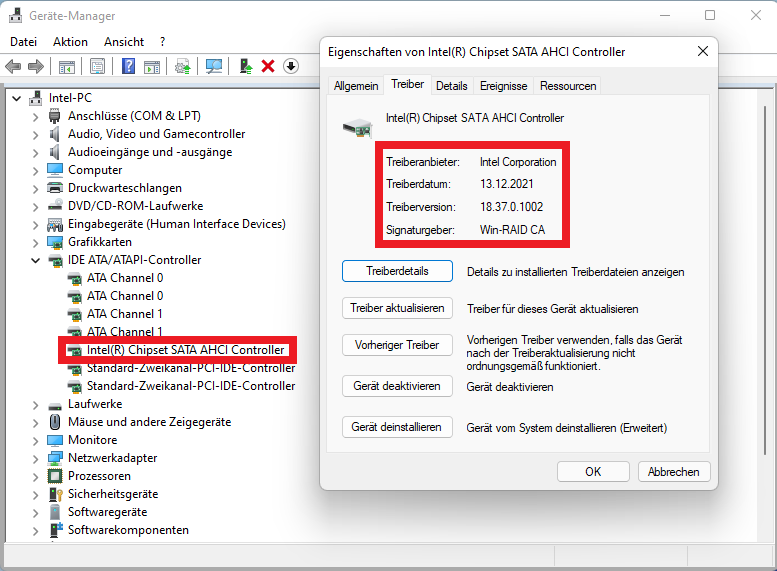
Task: Click the Enable device toolbar icon
Action: coord(245,66)
